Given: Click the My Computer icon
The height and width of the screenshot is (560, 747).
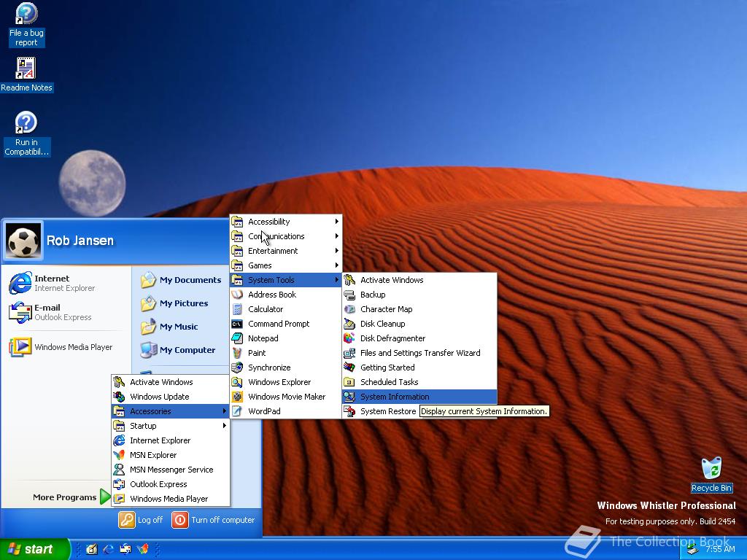Looking at the screenshot, I should click(148, 350).
